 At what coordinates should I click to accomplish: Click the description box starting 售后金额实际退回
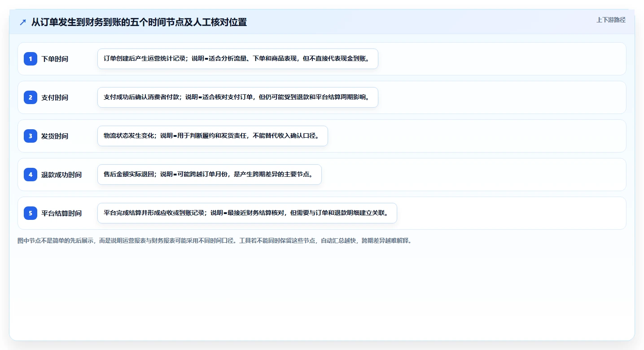click(210, 175)
